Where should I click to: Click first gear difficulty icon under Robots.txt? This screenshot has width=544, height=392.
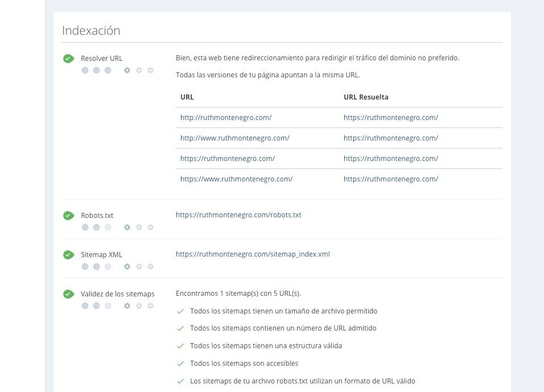pos(127,227)
